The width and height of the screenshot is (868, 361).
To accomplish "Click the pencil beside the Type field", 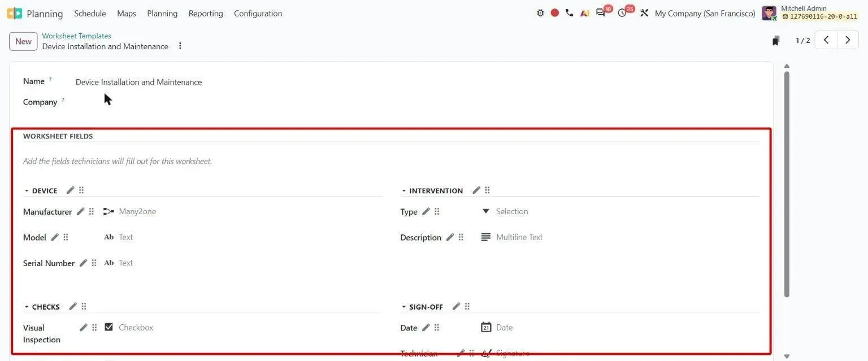I will 426,211.
